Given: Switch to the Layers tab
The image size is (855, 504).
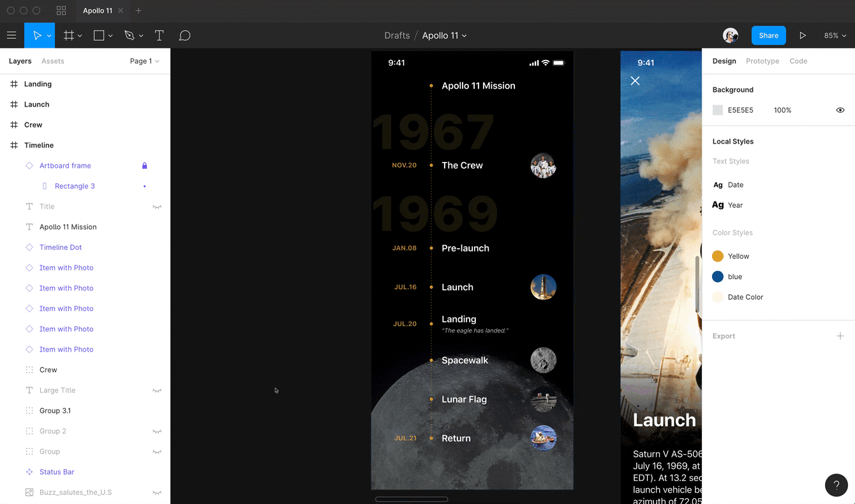Looking at the screenshot, I should coord(20,61).
